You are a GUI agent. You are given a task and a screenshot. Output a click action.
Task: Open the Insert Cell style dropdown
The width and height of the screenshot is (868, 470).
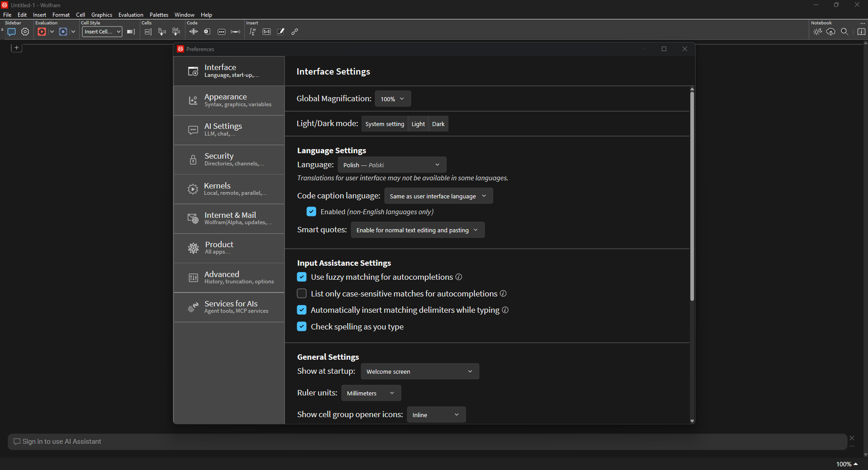(x=102, y=32)
